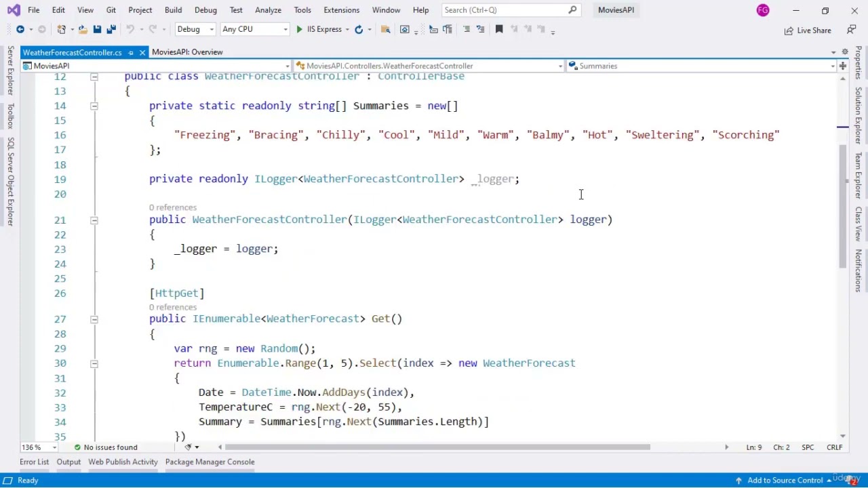Click the 0 references link above Get()
The width and height of the screenshot is (868, 488).
[x=173, y=307]
